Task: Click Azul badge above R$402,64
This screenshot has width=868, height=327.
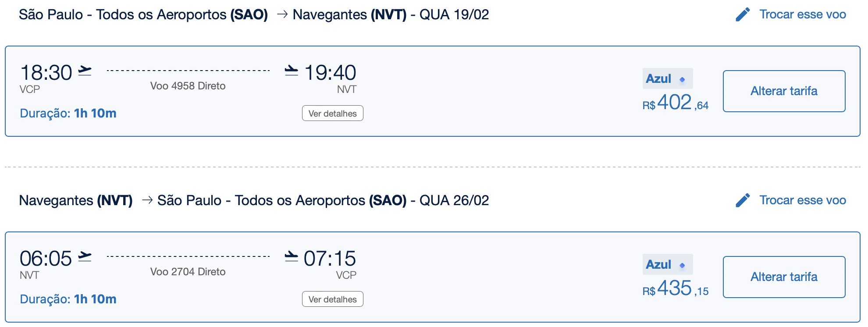Action: [668, 79]
